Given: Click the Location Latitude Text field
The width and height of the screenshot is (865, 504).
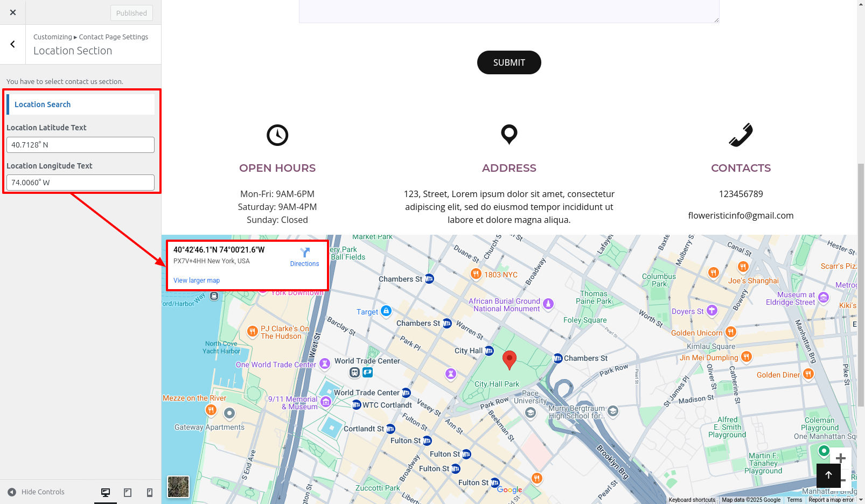Looking at the screenshot, I should [81, 145].
